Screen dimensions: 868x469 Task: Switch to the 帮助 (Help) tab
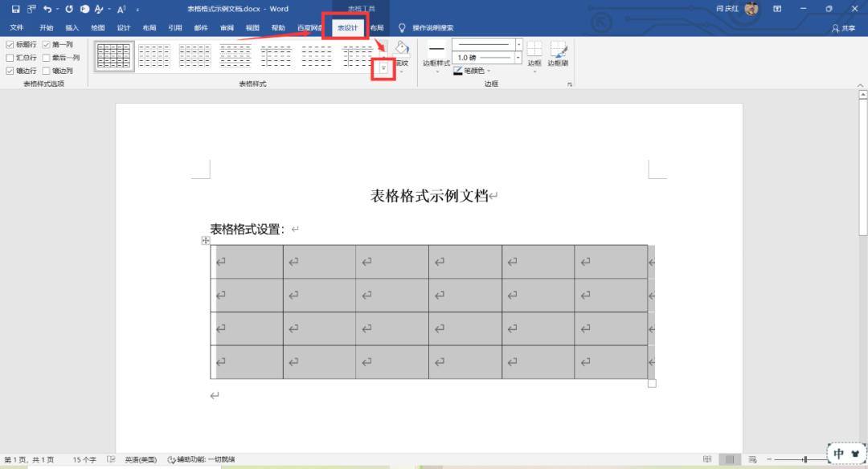(278, 27)
